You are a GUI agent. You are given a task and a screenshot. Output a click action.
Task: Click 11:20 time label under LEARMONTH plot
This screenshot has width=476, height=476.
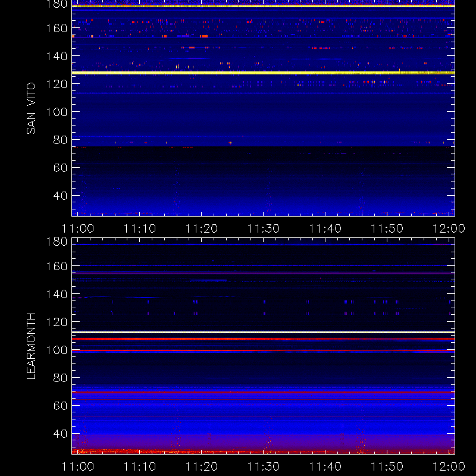[202, 466]
